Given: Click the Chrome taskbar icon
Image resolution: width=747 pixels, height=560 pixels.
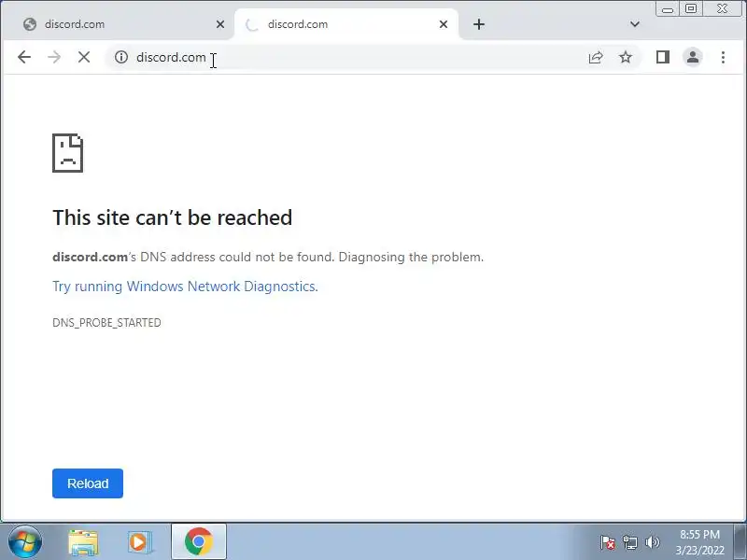Looking at the screenshot, I should click(x=199, y=542).
